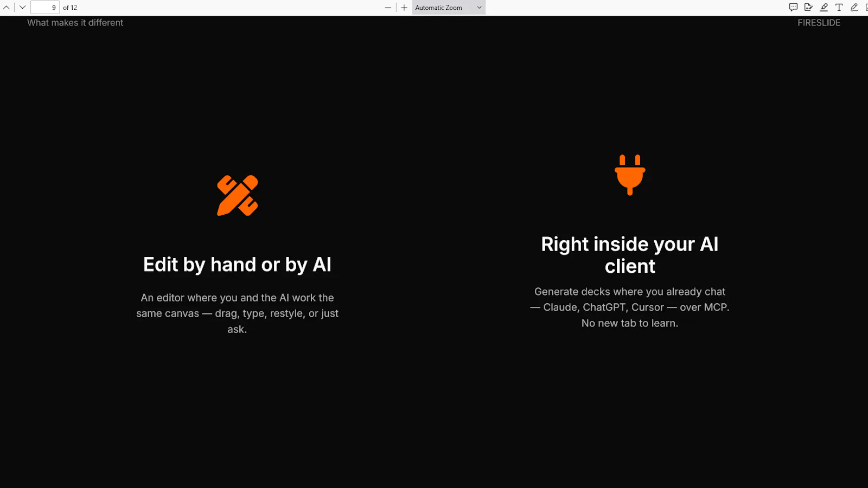Image resolution: width=868 pixels, height=488 pixels.
Task: Click the paragraph starting 'Generate decks where'
Action: (630, 307)
